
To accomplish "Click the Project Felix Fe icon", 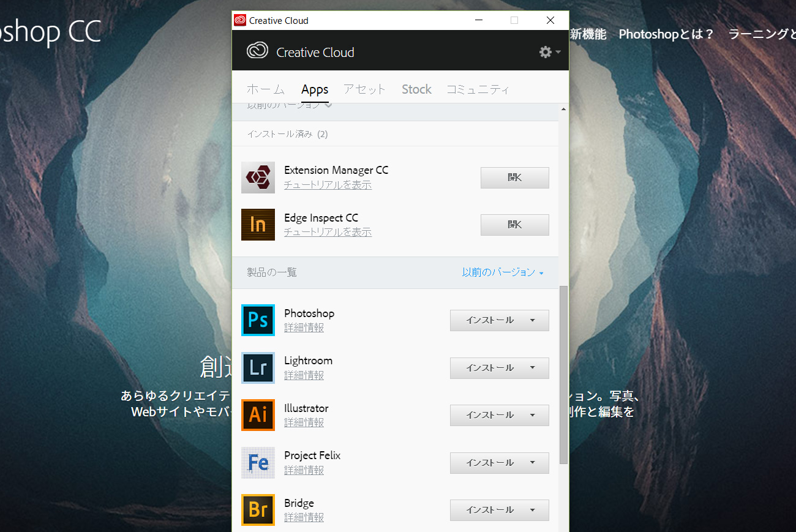I will click(x=258, y=462).
